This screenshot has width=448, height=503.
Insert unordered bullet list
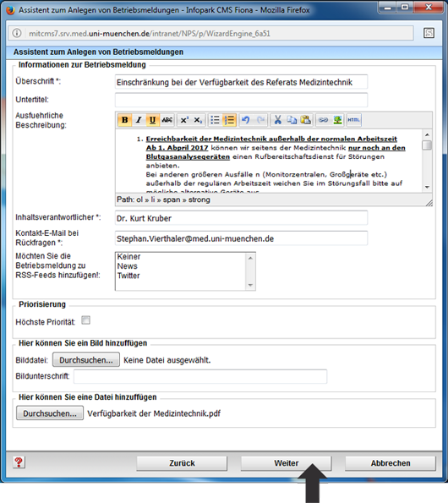[x=215, y=120]
